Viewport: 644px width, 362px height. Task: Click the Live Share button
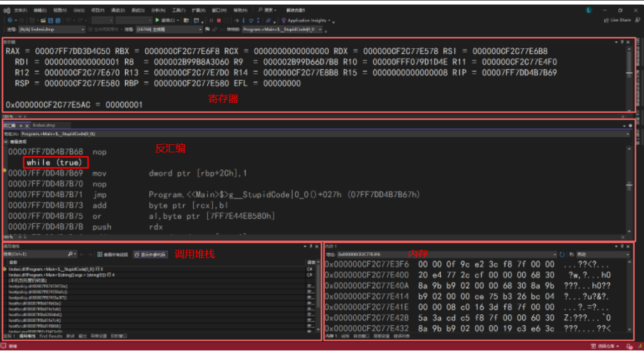pos(617,21)
